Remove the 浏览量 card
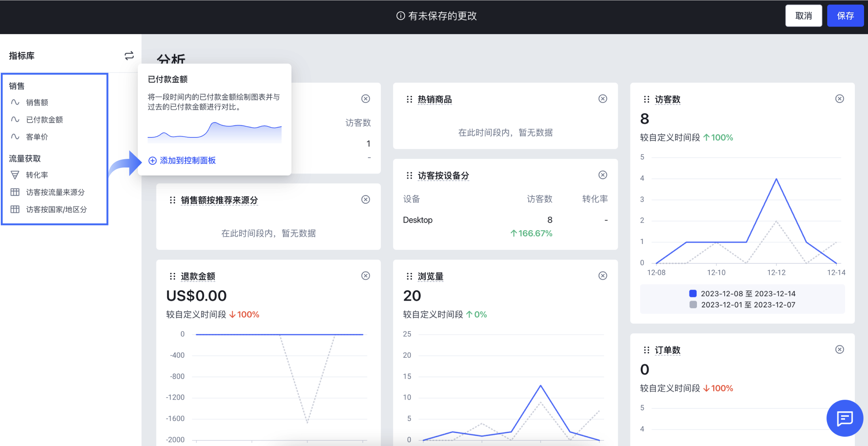This screenshot has height=446, width=868. click(x=603, y=275)
